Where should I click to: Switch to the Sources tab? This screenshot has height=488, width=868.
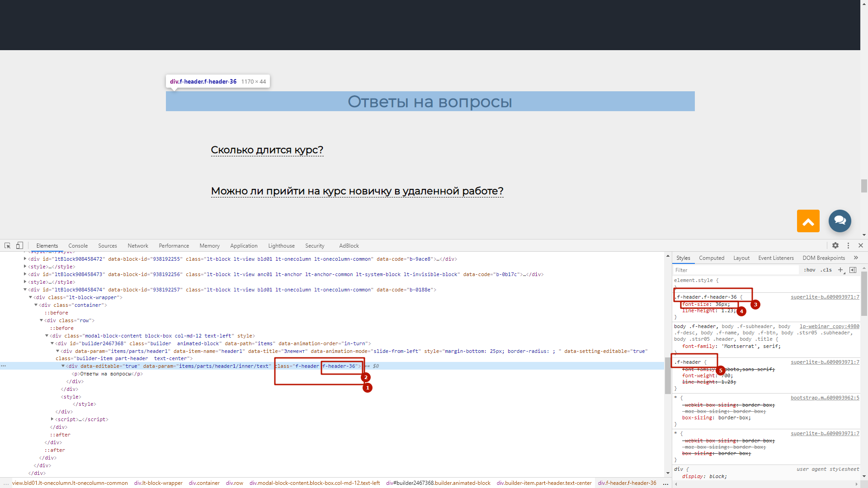pyautogui.click(x=108, y=246)
